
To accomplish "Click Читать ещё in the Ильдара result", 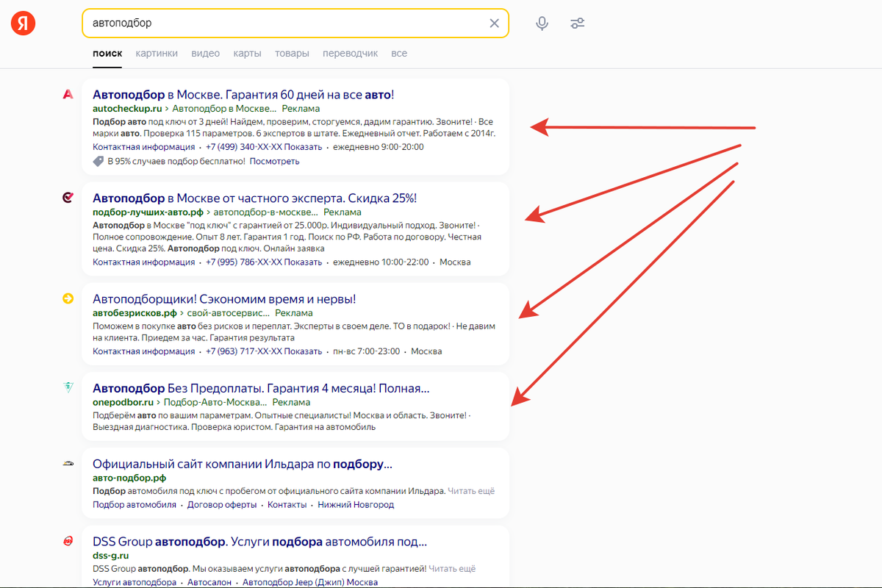I will pyautogui.click(x=471, y=490).
